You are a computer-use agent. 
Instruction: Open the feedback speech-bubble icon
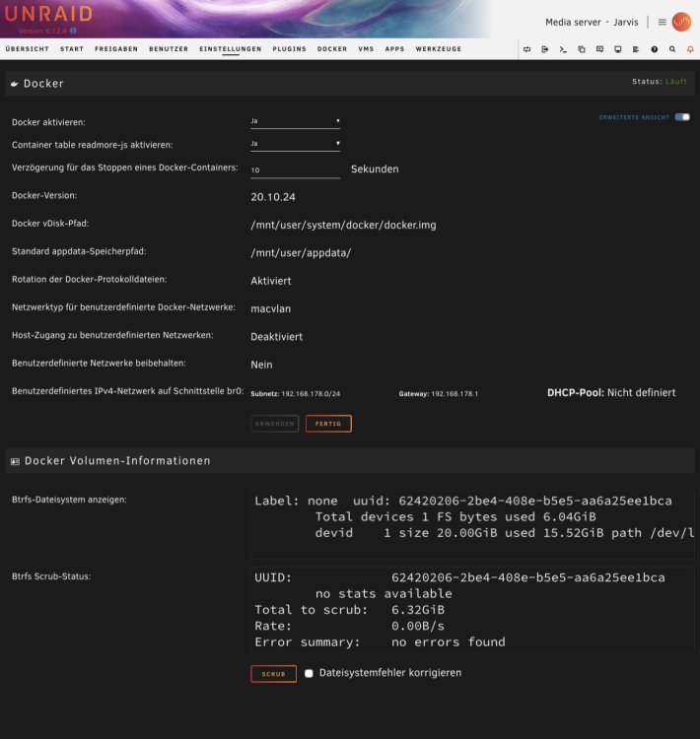pos(599,49)
